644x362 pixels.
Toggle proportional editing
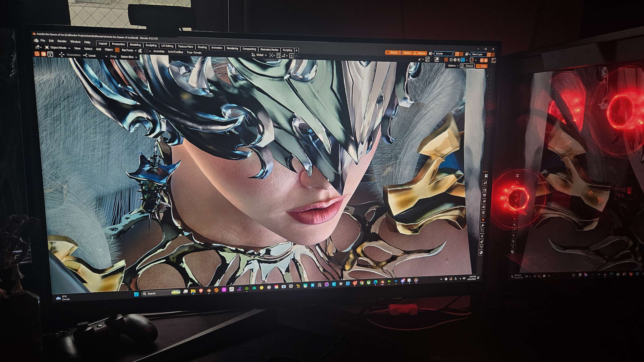tap(292, 56)
